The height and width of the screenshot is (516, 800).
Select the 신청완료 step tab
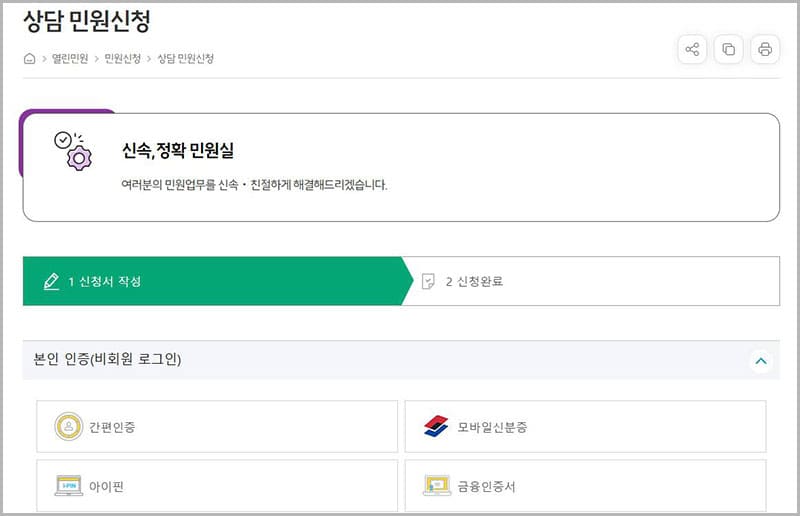coord(474,281)
